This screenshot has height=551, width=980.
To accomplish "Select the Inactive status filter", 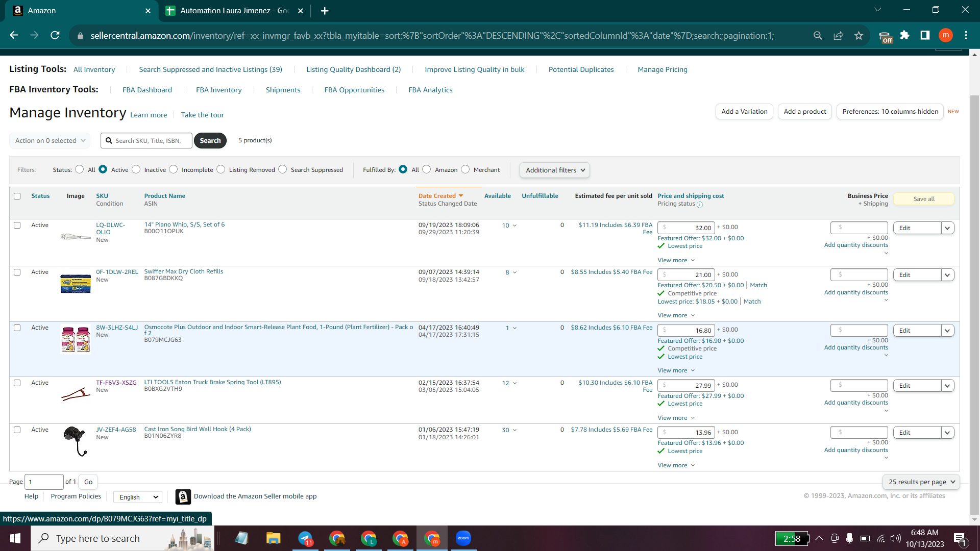I will coord(136,169).
